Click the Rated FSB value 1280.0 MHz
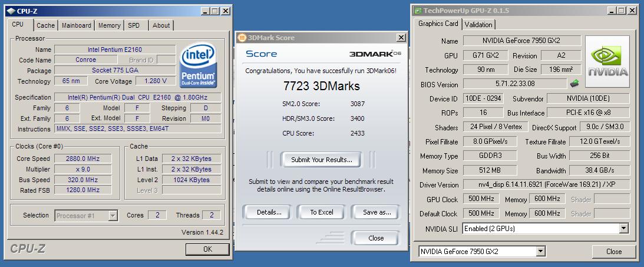Viewport: 644px width, 267px height. (83, 190)
